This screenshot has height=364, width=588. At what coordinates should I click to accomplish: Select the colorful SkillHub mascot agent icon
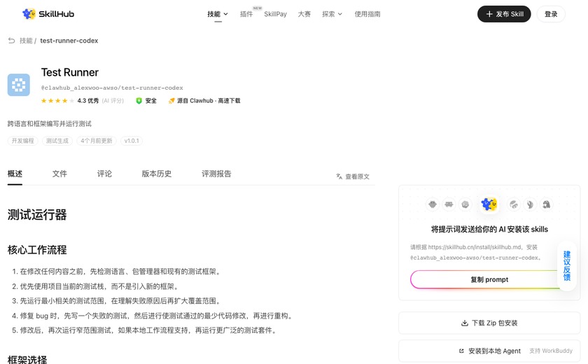[x=489, y=204]
